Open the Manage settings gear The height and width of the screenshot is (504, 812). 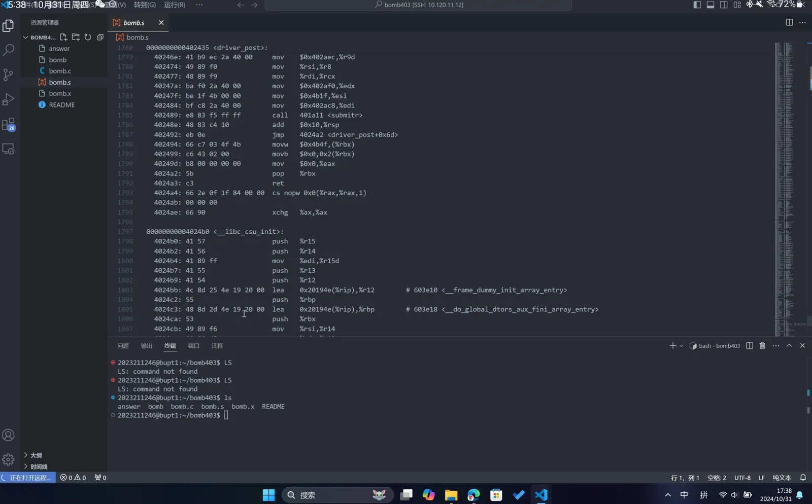point(9,459)
